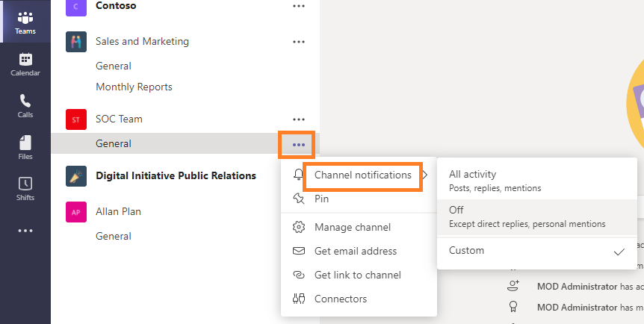Open Connectors from the channel menu
Image resolution: width=644 pixels, height=324 pixels.
tap(359, 299)
